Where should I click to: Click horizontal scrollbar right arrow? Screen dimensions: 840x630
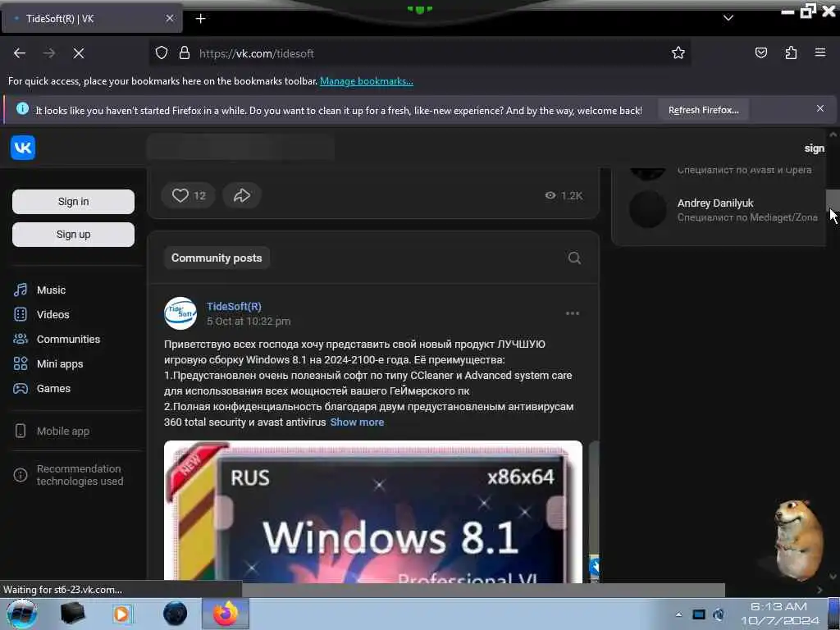(819, 590)
